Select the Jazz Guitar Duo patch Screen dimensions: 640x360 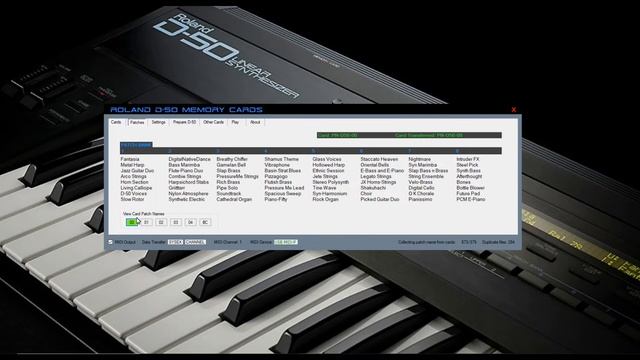pyautogui.click(x=137, y=171)
